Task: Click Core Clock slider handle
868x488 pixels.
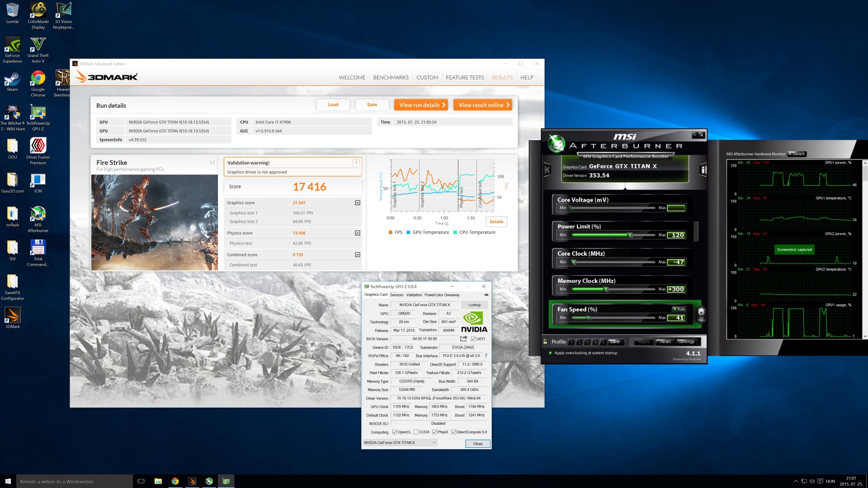Action: [x=574, y=262]
